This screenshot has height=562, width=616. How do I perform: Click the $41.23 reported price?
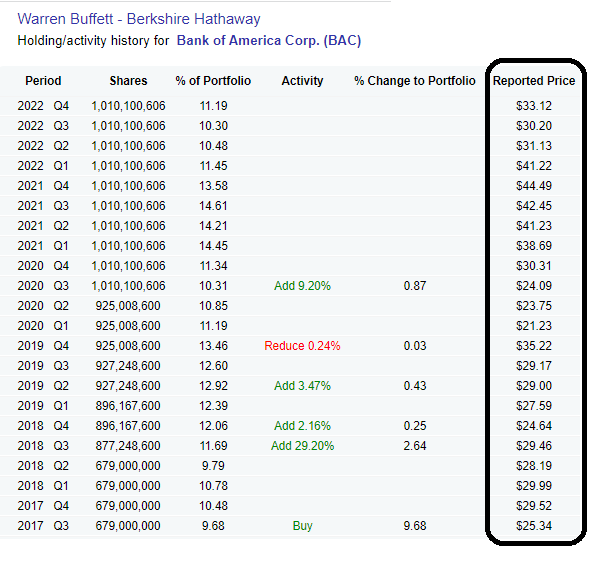[534, 226]
